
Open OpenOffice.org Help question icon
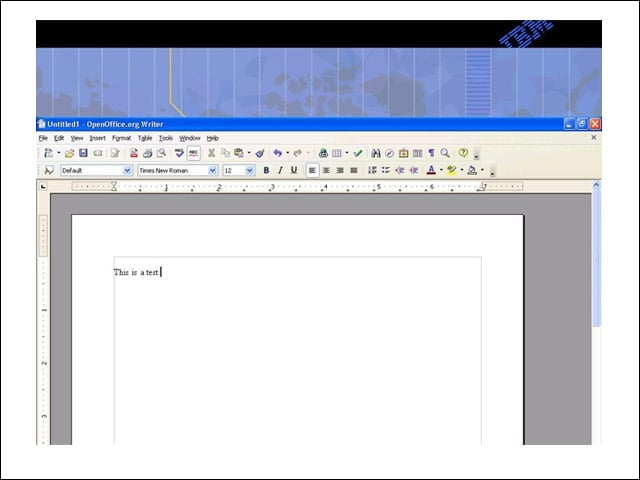coord(463,153)
